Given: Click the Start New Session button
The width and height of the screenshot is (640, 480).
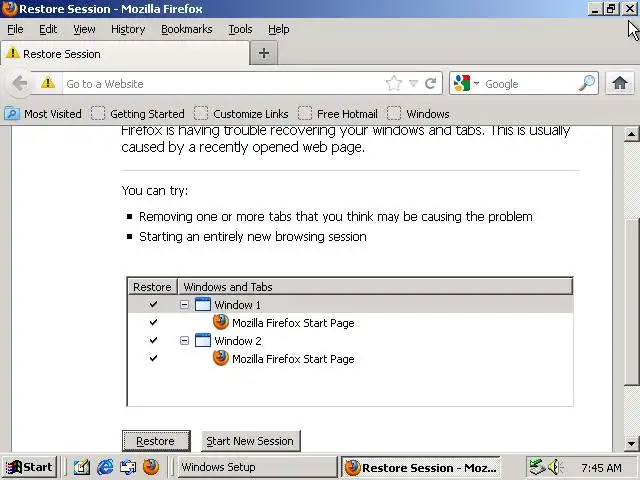Looking at the screenshot, I should (250, 441).
